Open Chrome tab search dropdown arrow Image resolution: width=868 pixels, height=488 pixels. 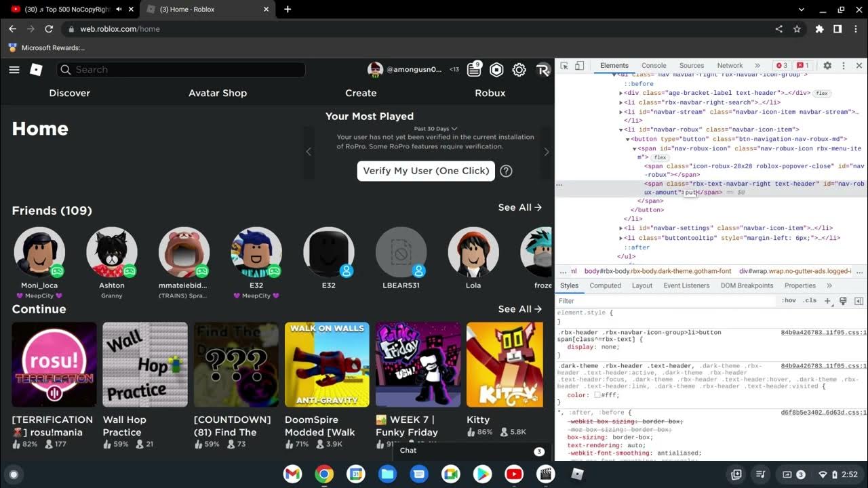(x=802, y=9)
